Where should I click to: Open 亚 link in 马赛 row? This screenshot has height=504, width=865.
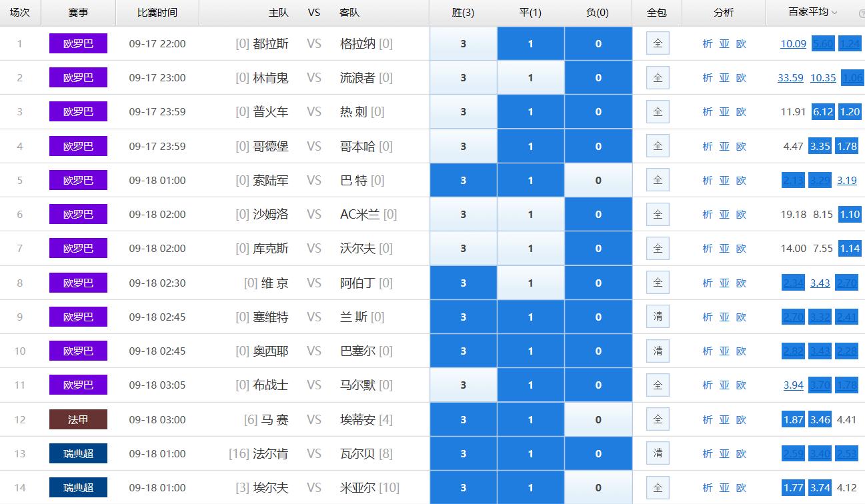point(724,419)
